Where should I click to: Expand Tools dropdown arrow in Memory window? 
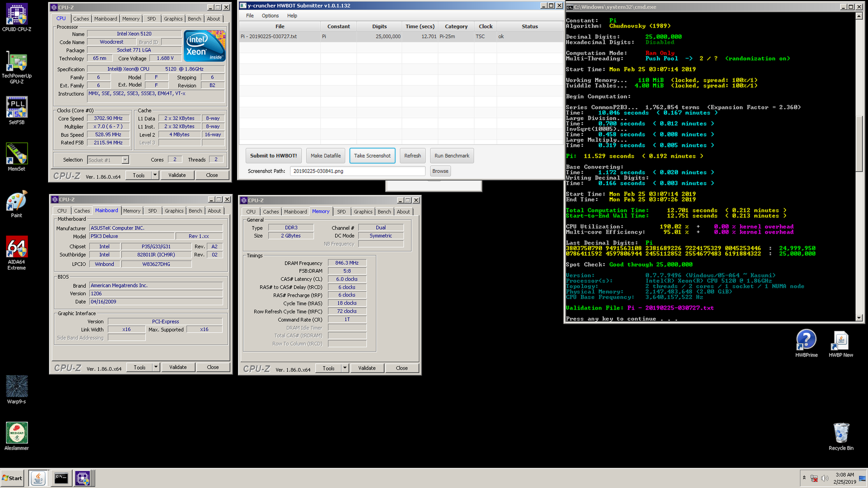click(x=345, y=368)
